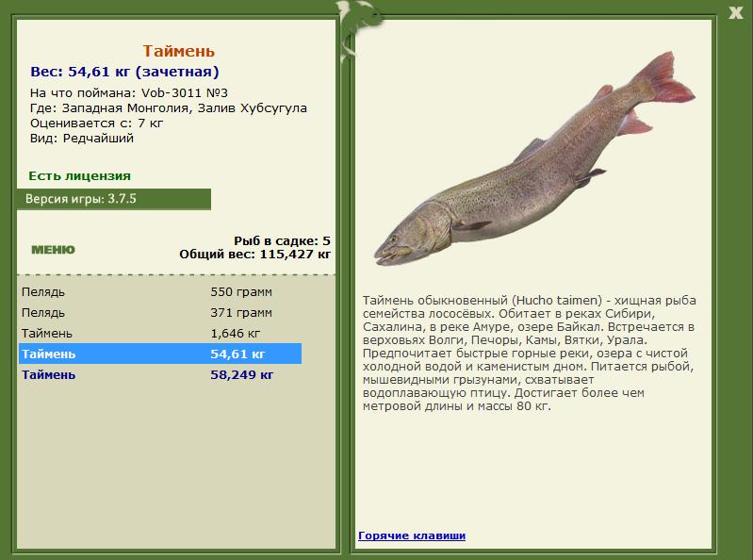Select the Пелядь 371 грамм row
This screenshot has width=753, height=560.
click(160, 313)
